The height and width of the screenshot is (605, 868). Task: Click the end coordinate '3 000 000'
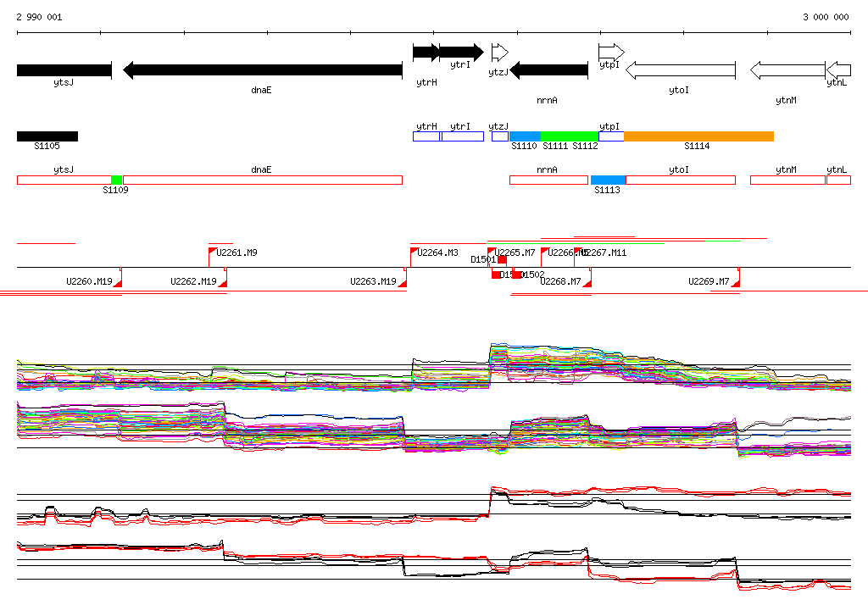tap(826, 17)
